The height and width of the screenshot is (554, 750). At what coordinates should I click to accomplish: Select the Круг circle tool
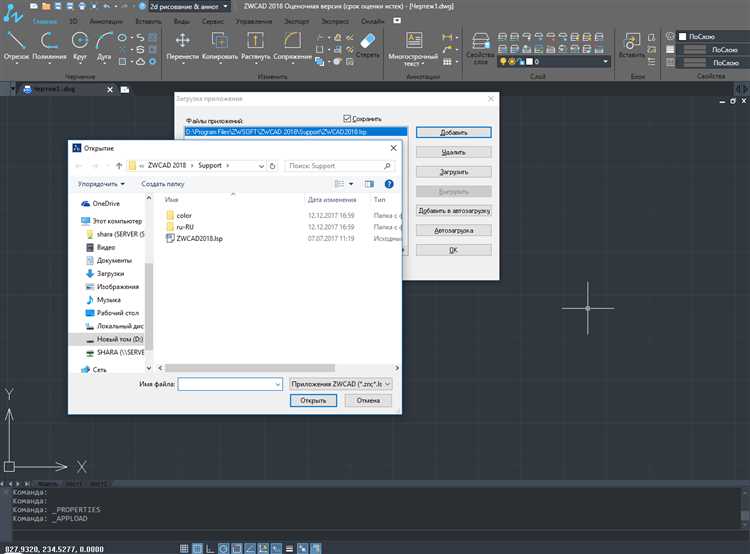pyautogui.click(x=80, y=45)
